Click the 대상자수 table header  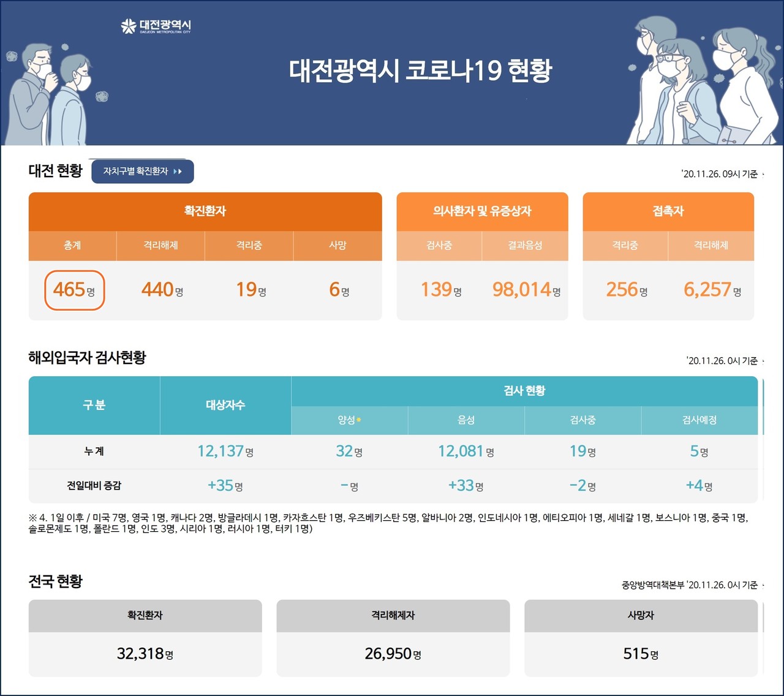(x=225, y=405)
